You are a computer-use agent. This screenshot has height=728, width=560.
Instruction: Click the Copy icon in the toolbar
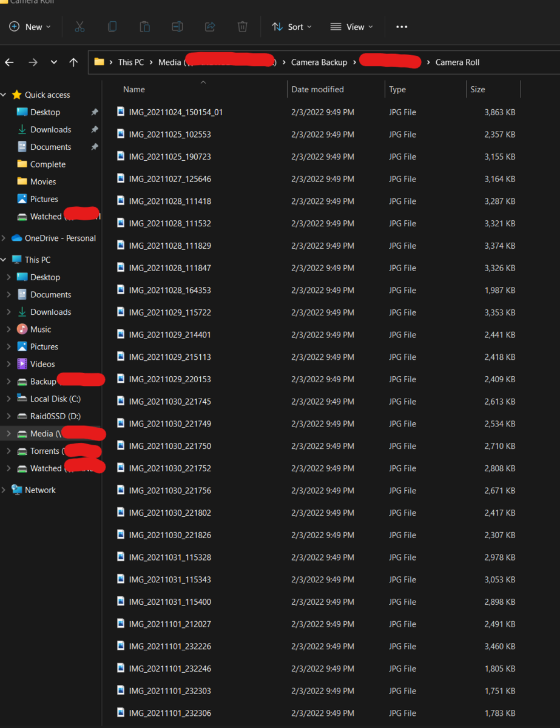click(x=112, y=27)
